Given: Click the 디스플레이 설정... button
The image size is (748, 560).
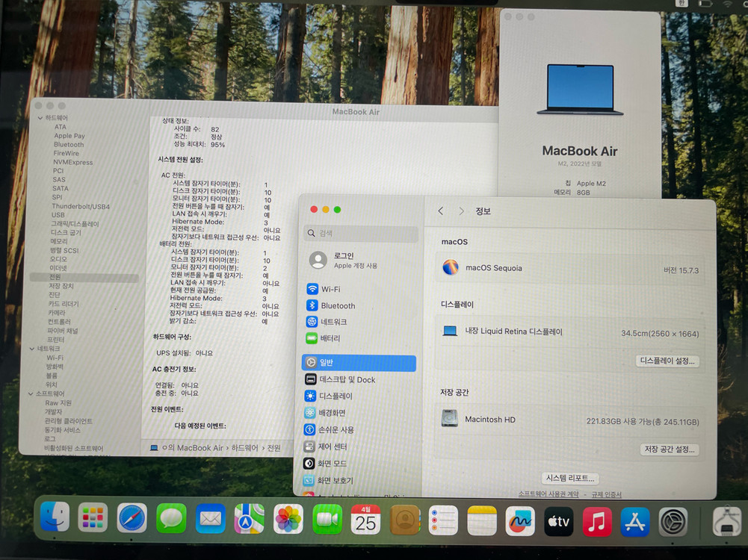Looking at the screenshot, I should [668, 361].
